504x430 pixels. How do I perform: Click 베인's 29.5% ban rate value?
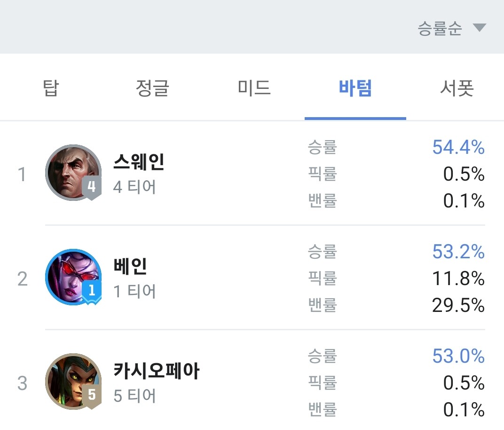[458, 305]
